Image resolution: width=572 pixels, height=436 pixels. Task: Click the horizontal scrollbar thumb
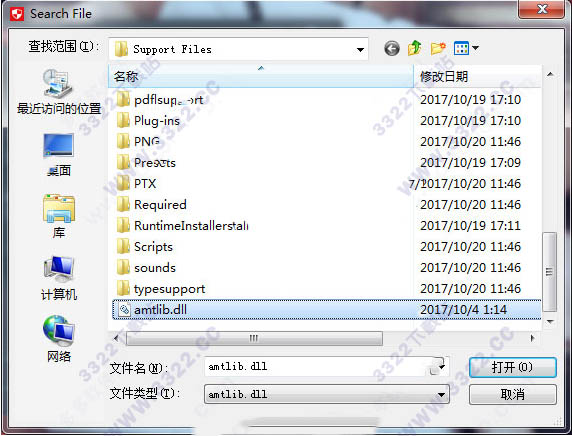pos(254,338)
